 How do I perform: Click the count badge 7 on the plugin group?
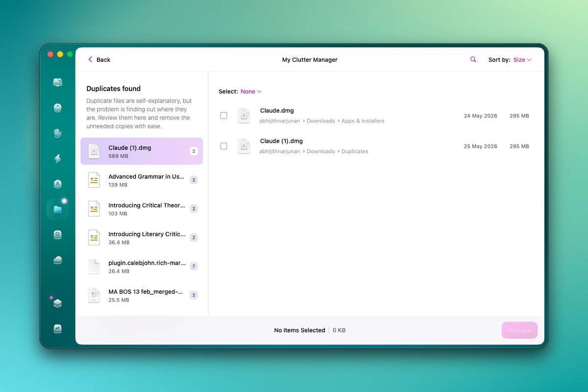tap(194, 267)
